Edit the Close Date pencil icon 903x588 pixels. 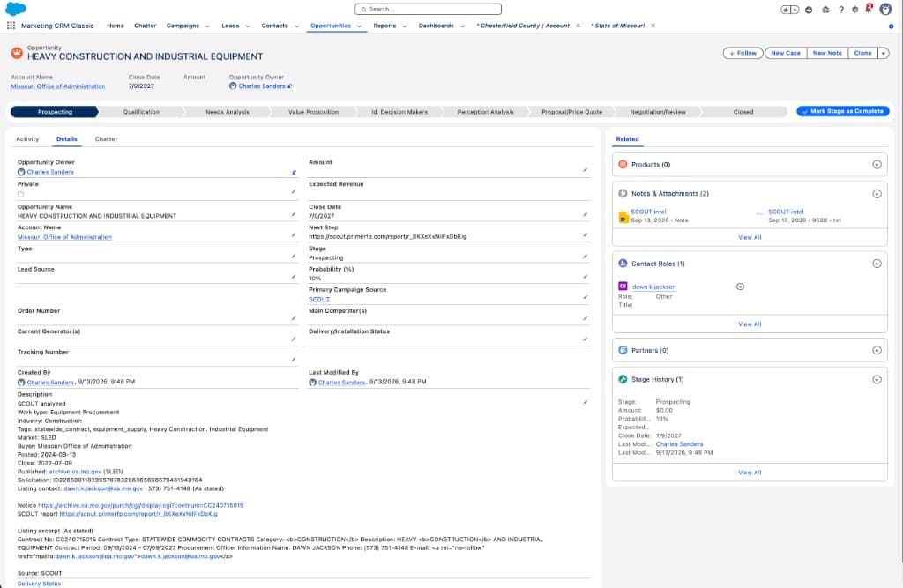(x=586, y=215)
